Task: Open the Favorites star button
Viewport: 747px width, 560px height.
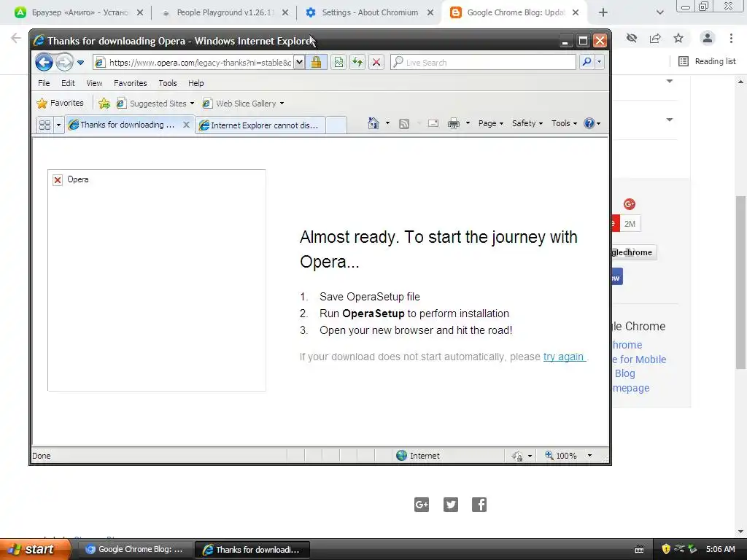Action: [x=60, y=103]
